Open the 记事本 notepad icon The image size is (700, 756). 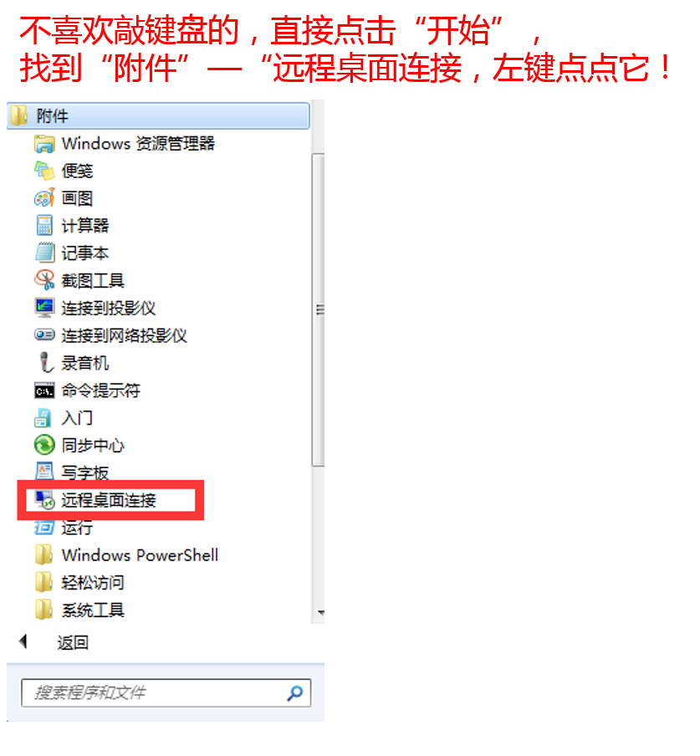[44, 253]
